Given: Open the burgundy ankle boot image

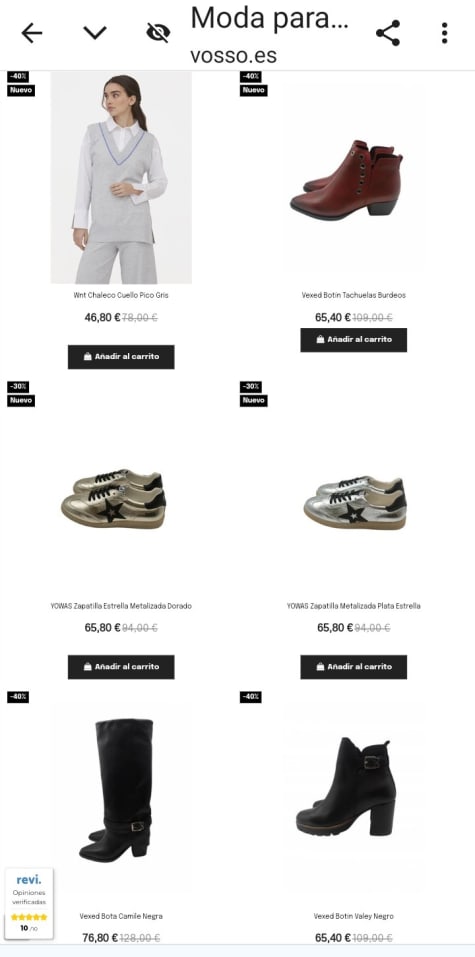Looking at the screenshot, I should (354, 178).
